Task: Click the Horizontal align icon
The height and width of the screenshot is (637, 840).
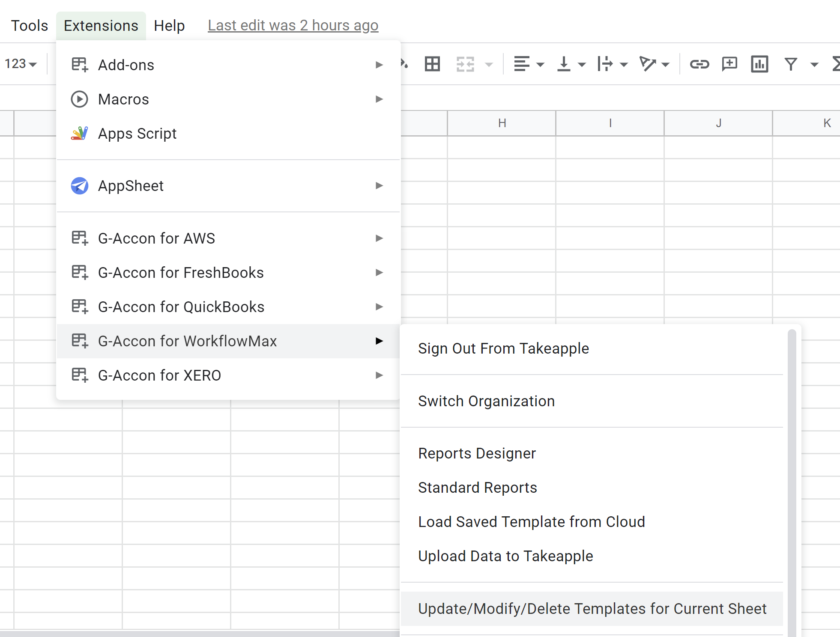Action: tap(522, 64)
